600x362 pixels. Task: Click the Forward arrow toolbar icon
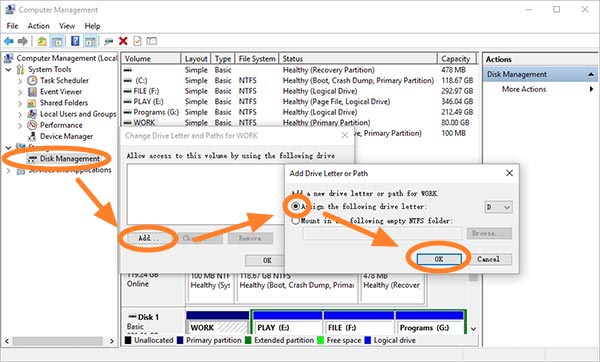coord(23,41)
